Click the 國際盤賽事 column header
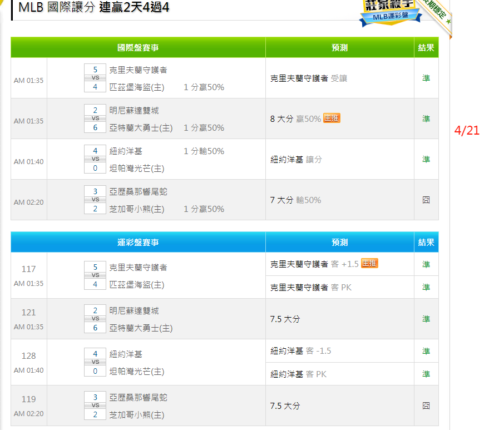 pyautogui.click(x=138, y=48)
